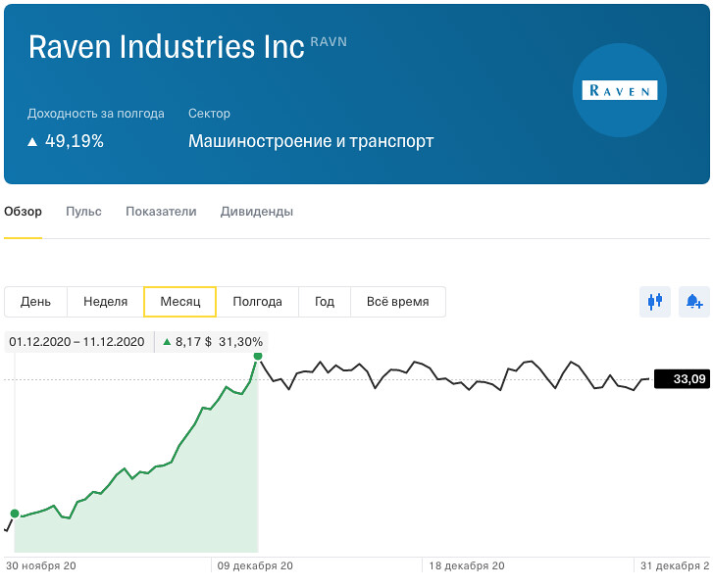The width and height of the screenshot is (713, 588).
Task: Click the RAVN ticker symbol
Action: (329, 42)
